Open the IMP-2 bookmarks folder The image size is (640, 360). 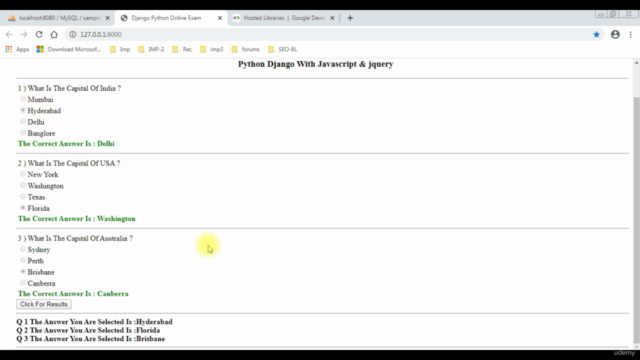(x=151, y=49)
